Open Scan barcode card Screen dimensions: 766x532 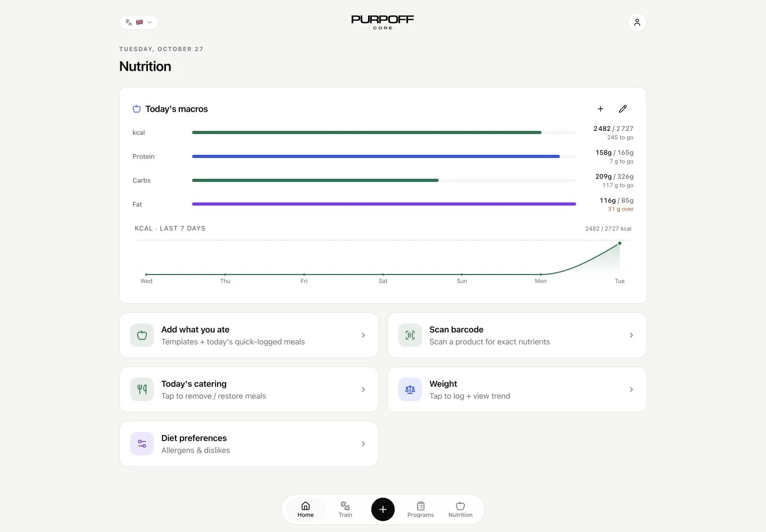click(x=517, y=335)
